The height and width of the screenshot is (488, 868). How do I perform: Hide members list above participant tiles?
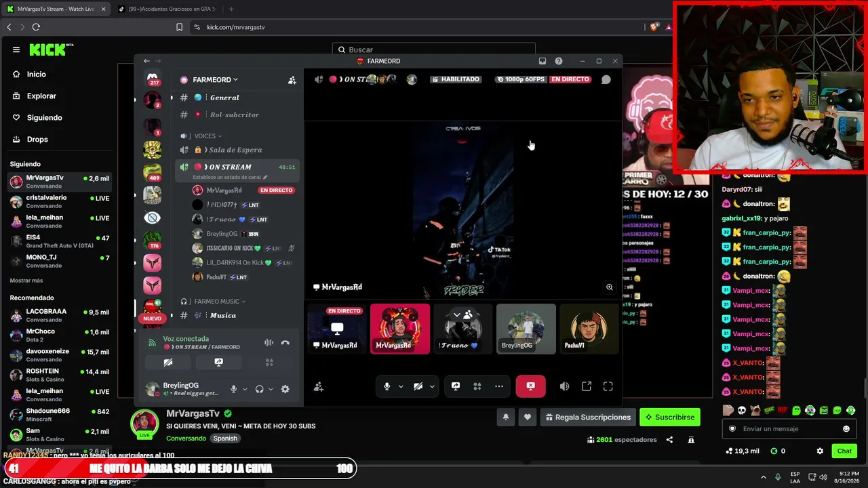[x=461, y=315]
